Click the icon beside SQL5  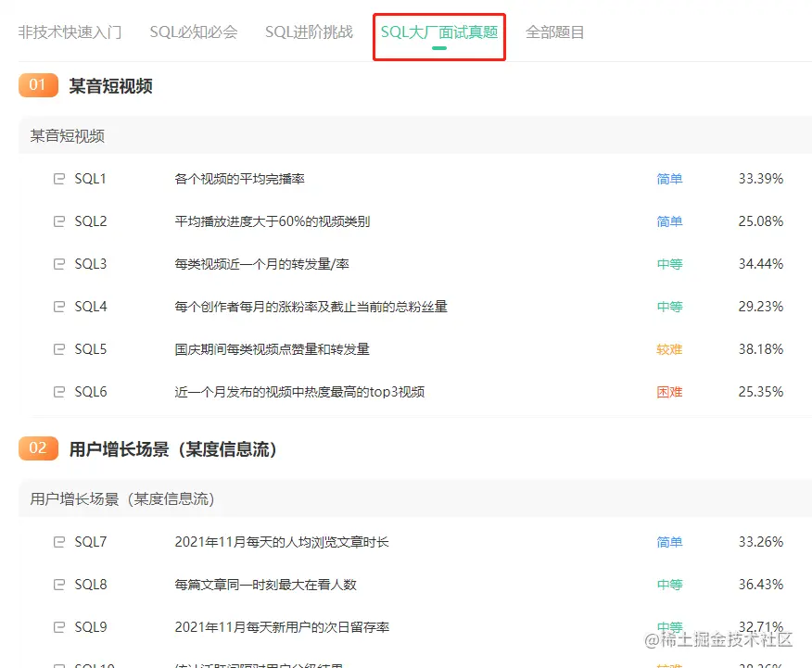coord(59,349)
